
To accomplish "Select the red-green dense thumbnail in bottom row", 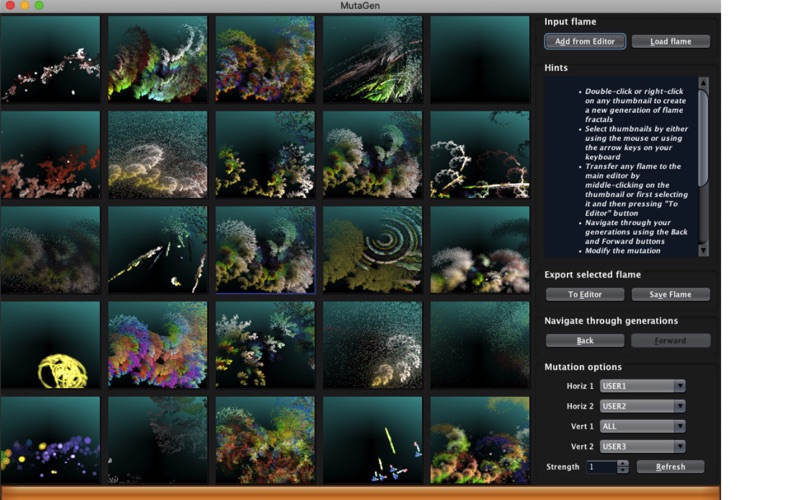I will (x=265, y=440).
